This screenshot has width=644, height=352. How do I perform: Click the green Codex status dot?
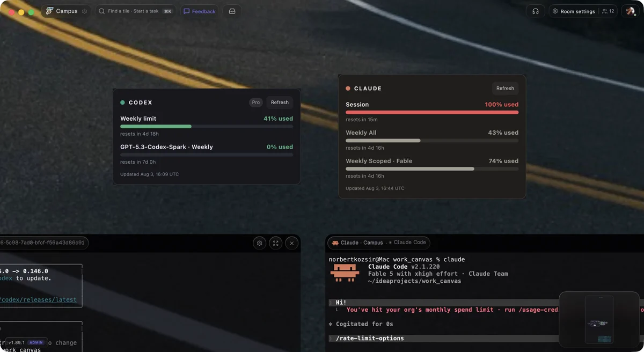tap(122, 102)
